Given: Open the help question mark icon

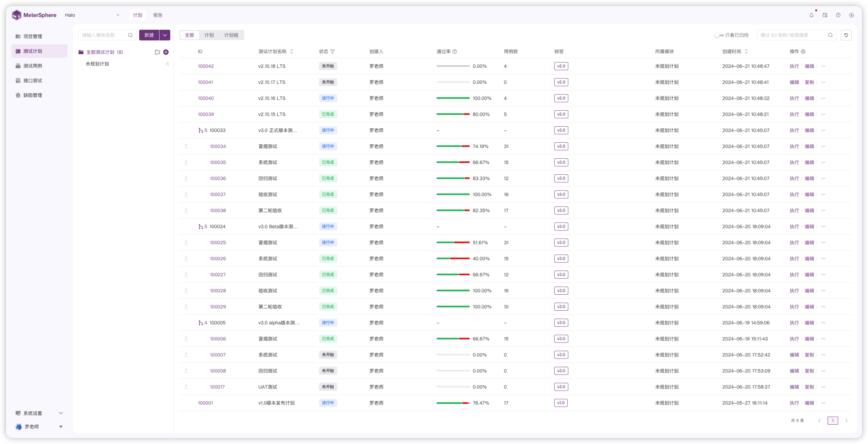Looking at the screenshot, I should (838, 15).
